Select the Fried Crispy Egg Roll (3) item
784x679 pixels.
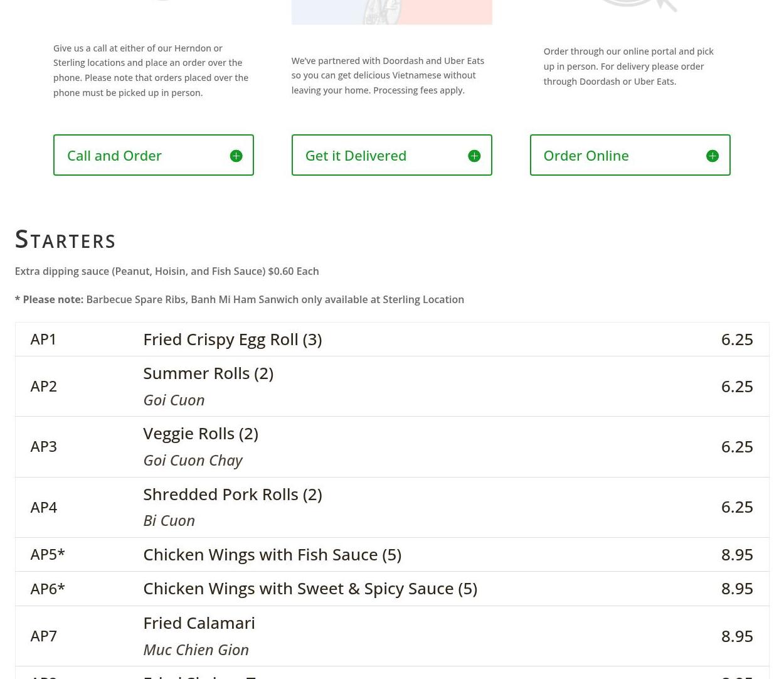(x=232, y=339)
